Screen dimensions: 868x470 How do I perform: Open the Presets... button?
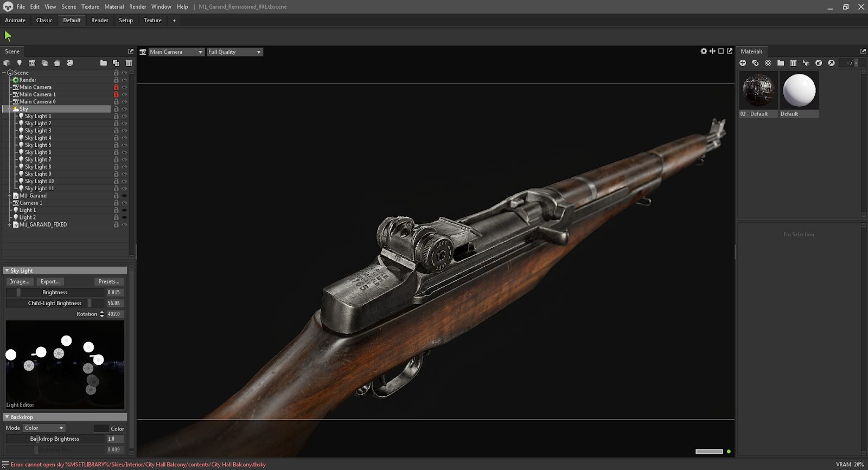coord(109,281)
